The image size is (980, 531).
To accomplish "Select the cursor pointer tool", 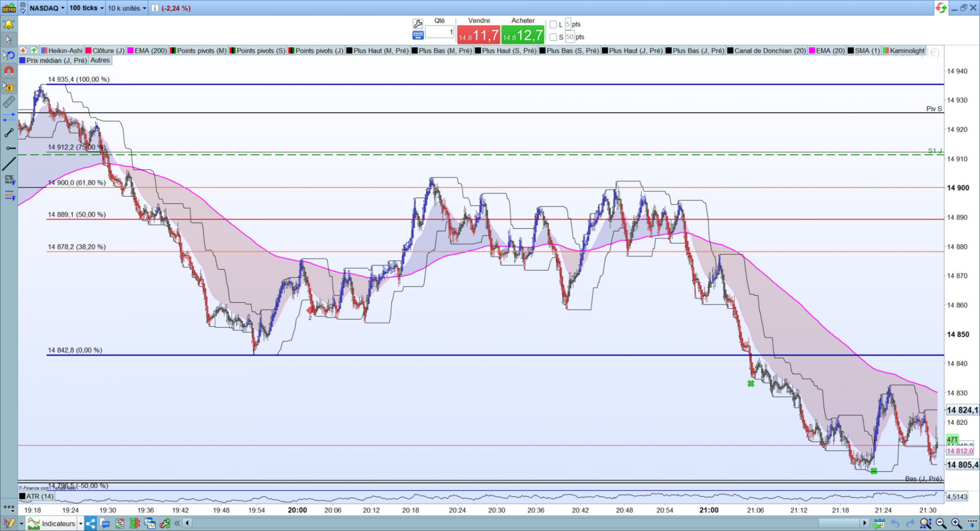I will pyautogui.click(x=9, y=40).
